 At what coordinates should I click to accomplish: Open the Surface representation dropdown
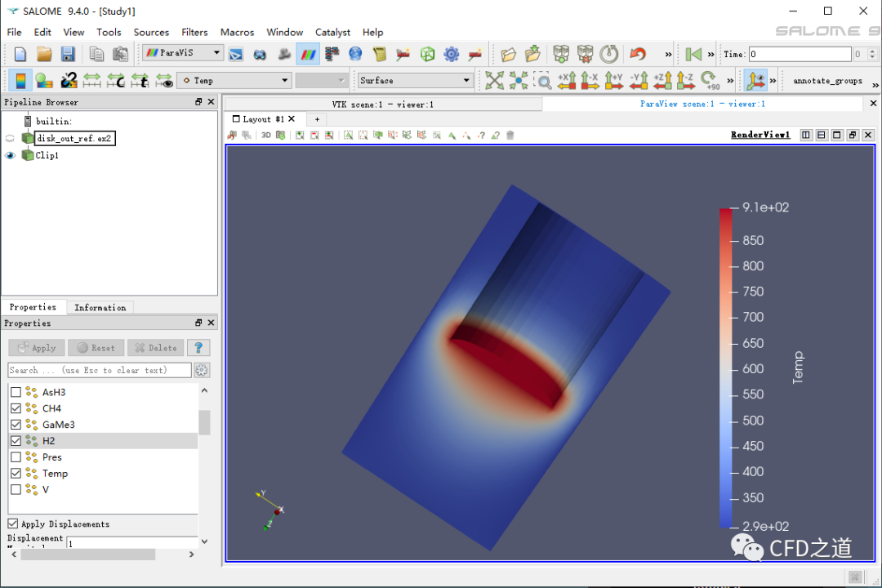[x=415, y=80]
